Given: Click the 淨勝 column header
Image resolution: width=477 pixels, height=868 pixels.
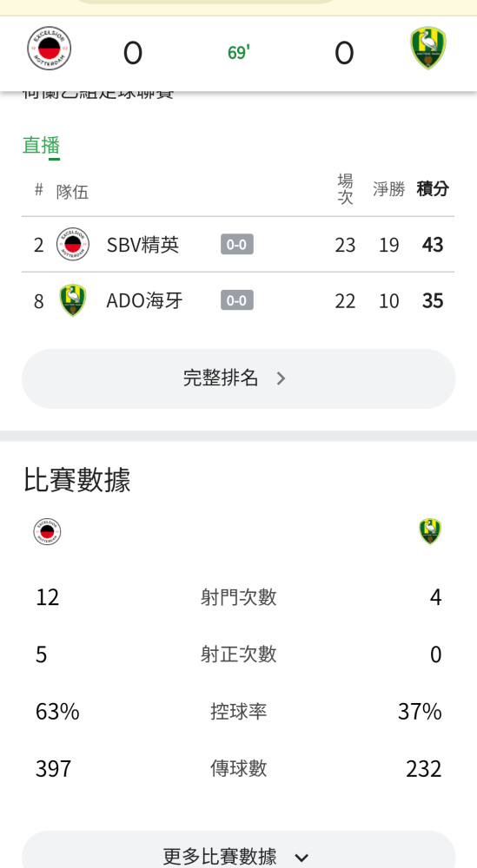Looking at the screenshot, I should pos(389,188).
